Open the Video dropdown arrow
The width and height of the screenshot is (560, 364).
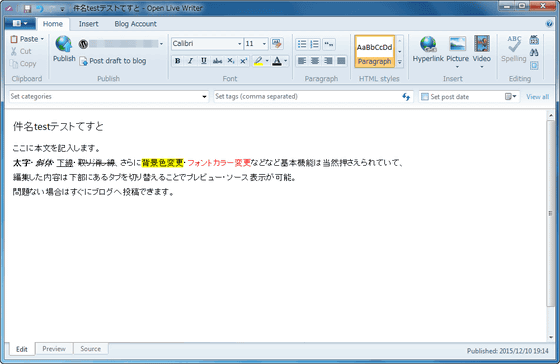point(481,67)
